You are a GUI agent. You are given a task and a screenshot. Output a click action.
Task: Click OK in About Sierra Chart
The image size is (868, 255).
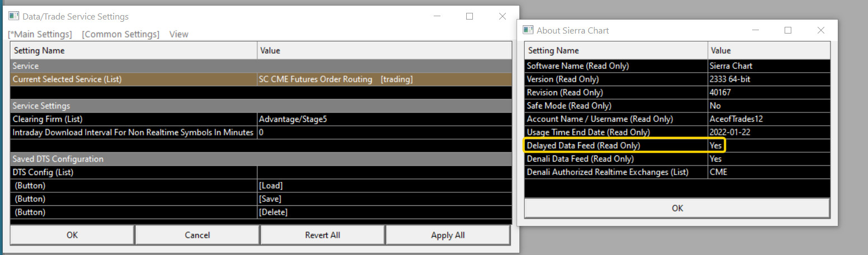(677, 208)
